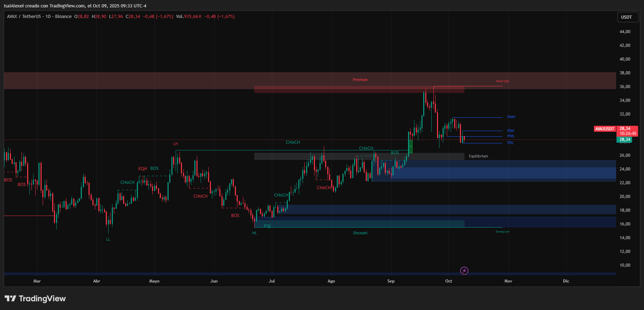644x310 pixels.
Task: Click the red AVAXUSDT symbol price tag
Action: pyautogui.click(x=605, y=129)
